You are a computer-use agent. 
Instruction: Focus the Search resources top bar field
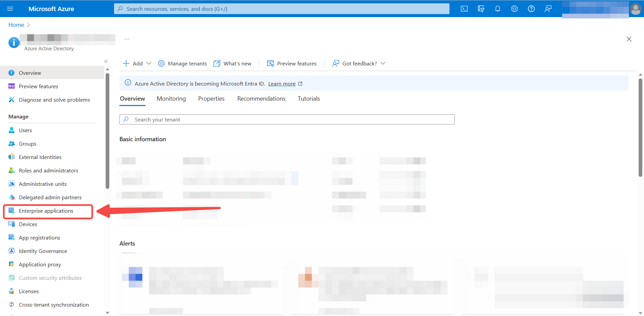(x=282, y=9)
